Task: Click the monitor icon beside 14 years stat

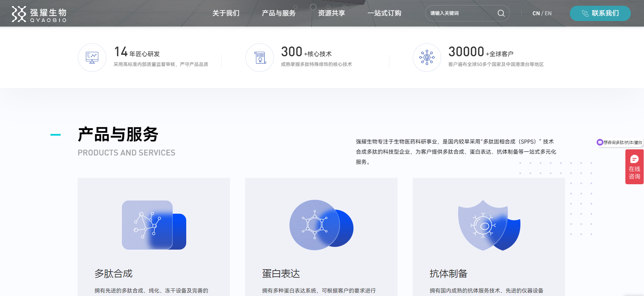Action: click(92, 58)
